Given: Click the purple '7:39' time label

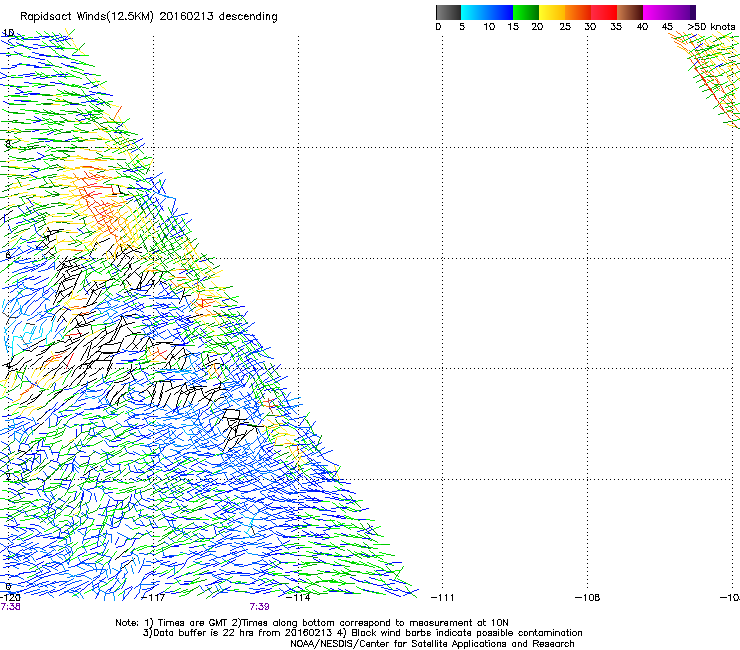Looking at the screenshot, I should pos(260,607).
